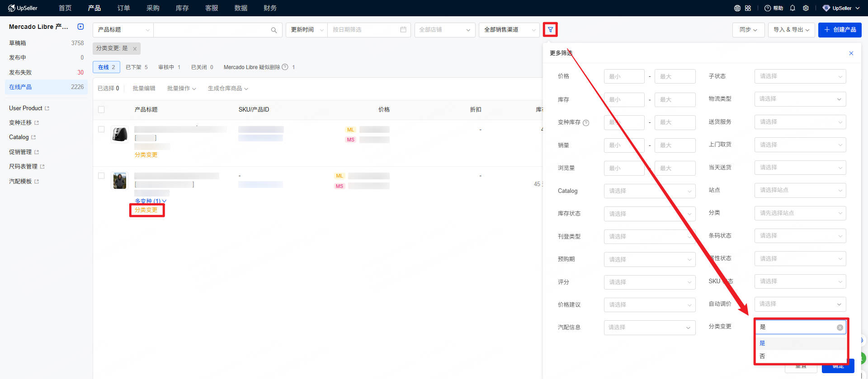Click the globe language icon
This screenshot has width=868, height=379.
click(737, 8)
